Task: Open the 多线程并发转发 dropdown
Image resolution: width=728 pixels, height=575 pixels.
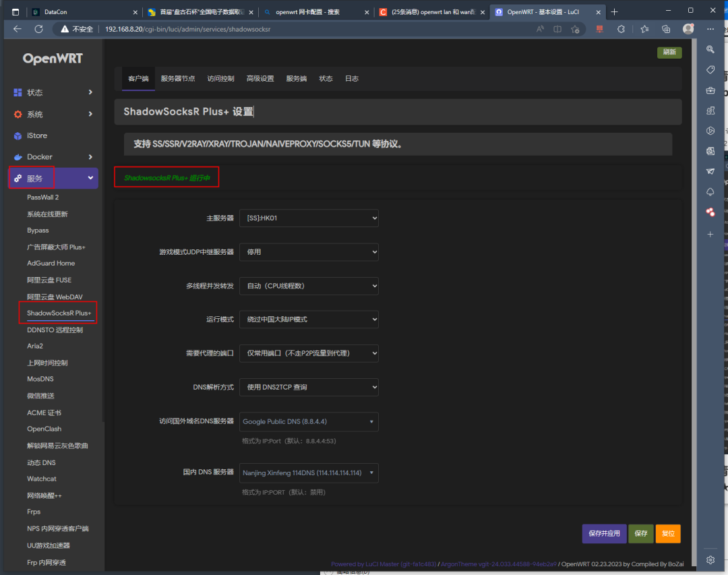Action: click(x=309, y=286)
